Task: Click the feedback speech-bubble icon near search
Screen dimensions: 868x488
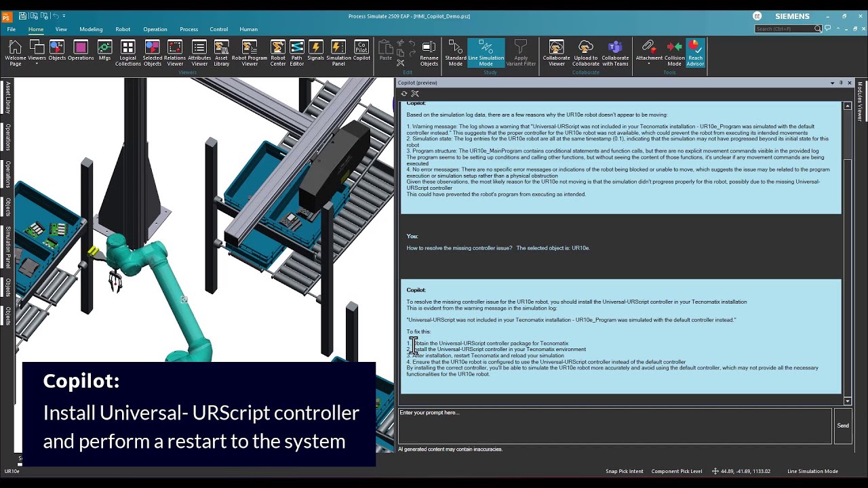Action: 829,29
